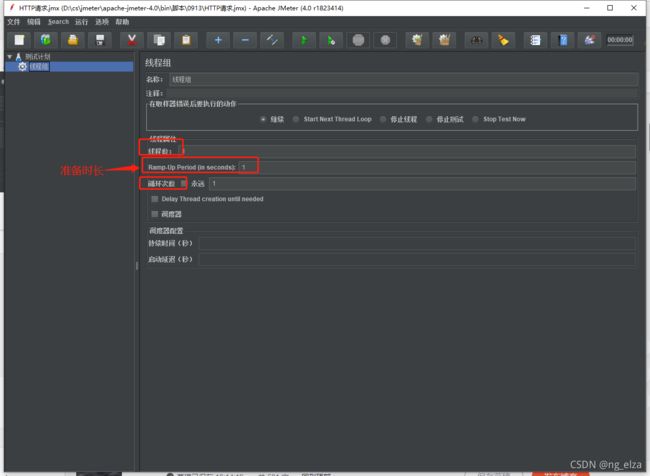Click the Cut scissors icon
Screen dimensions: 650x476
[132, 40]
